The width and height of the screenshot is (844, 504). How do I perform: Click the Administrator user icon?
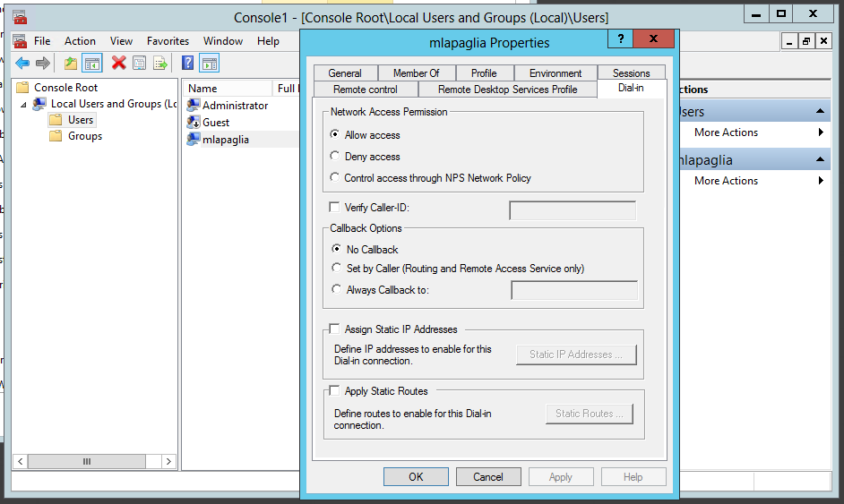pos(194,106)
